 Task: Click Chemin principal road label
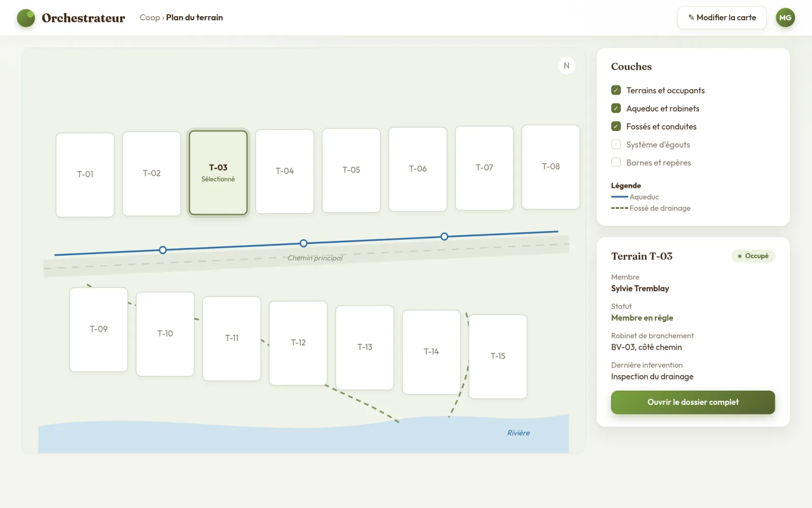click(x=315, y=258)
